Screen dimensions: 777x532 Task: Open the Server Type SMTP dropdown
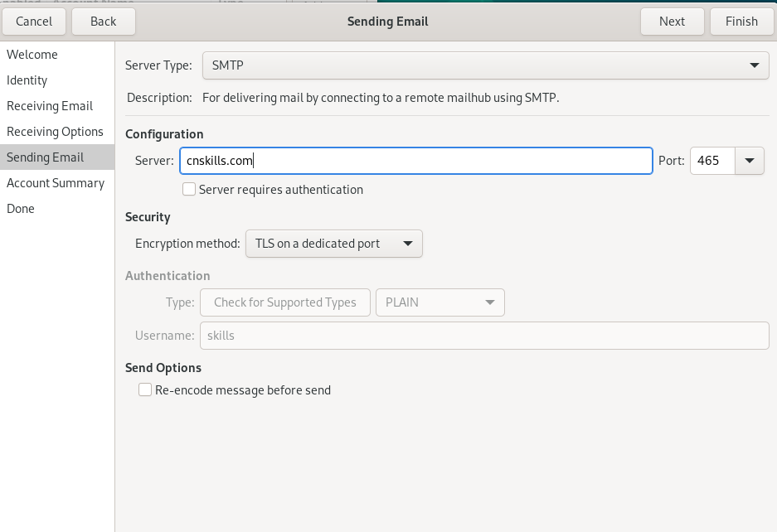[486, 65]
